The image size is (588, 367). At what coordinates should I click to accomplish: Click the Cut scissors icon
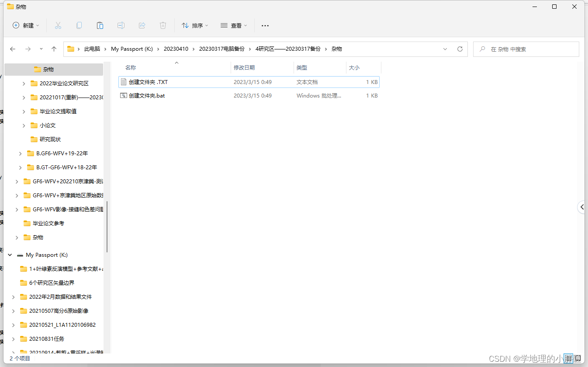pyautogui.click(x=58, y=25)
